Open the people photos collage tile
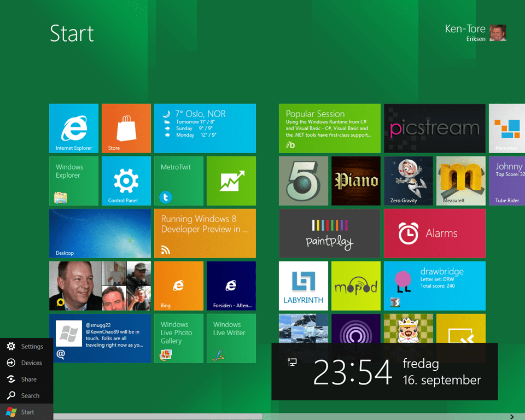Viewport: 525px width, 420px height. click(100, 286)
